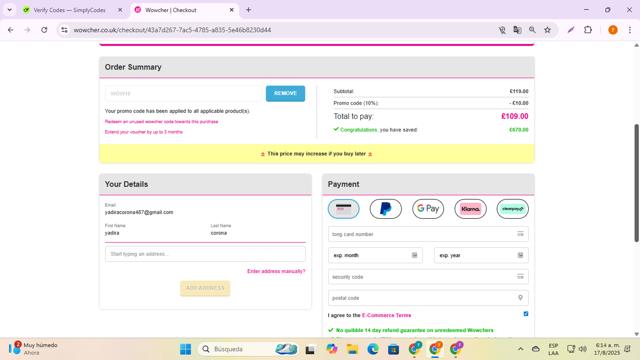
Task: Close the Wowcher Checkout tab
Action: click(x=231, y=10)
